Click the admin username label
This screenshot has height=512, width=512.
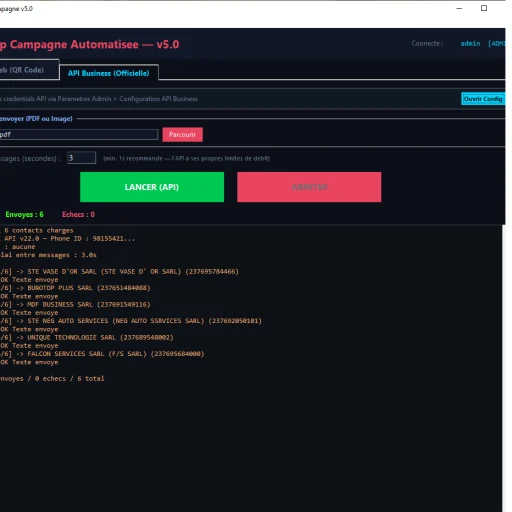click(470, 43)
